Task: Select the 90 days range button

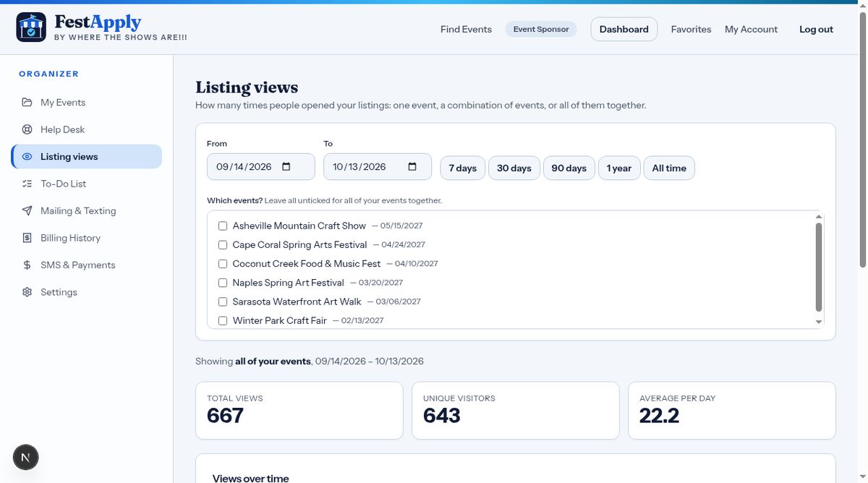Action: tap(569, 168)
